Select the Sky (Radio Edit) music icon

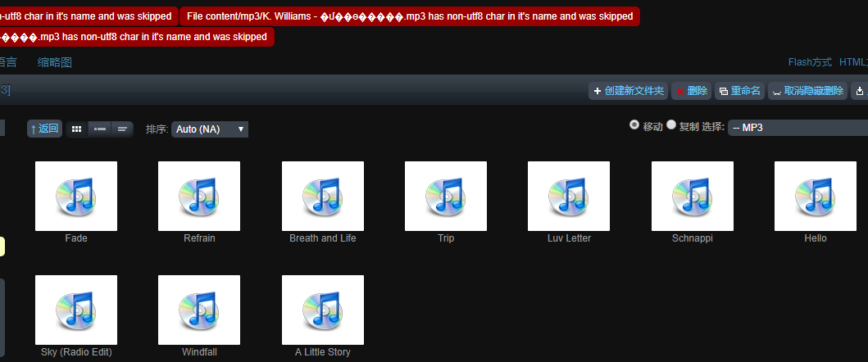76,310
